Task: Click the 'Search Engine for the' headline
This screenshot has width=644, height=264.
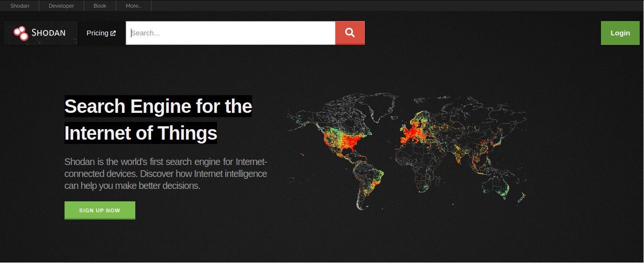Action: point(158,106)
